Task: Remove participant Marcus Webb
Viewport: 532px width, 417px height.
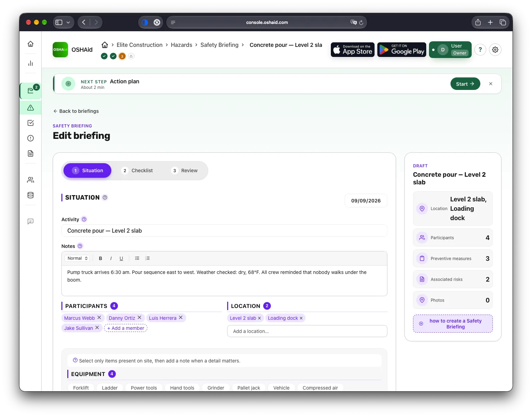Action: (x=99, y=318)
